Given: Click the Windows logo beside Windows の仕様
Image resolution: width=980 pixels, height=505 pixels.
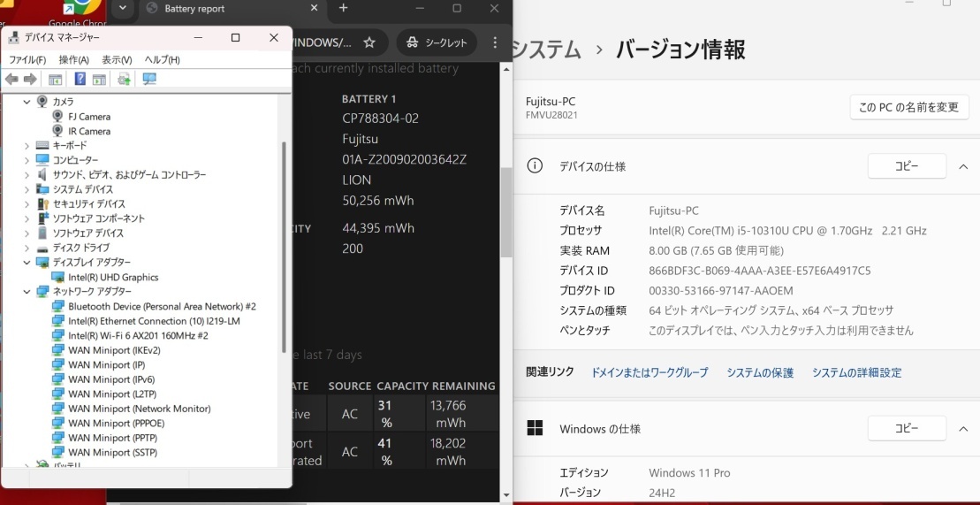Looking at the screenshot, I should (x=535, y=429).
